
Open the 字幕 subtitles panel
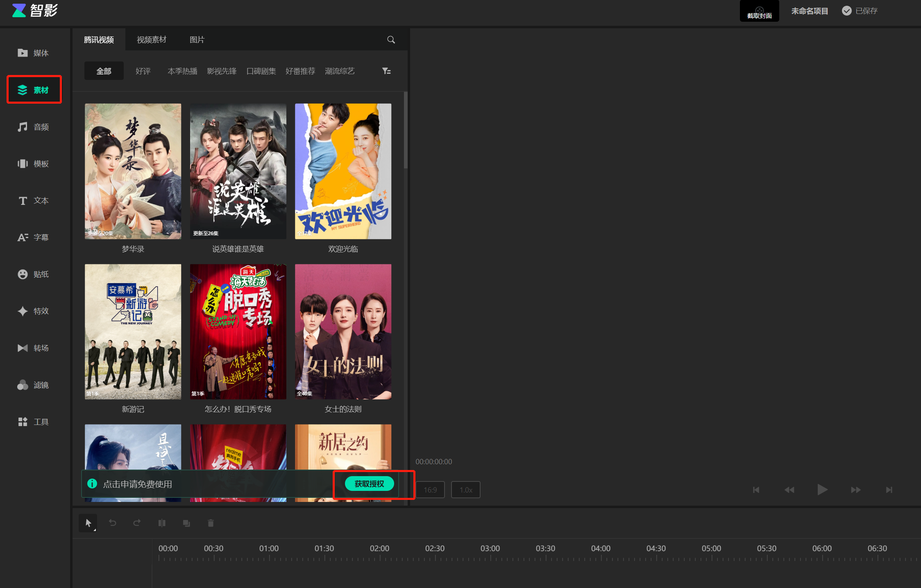point(33,238)
